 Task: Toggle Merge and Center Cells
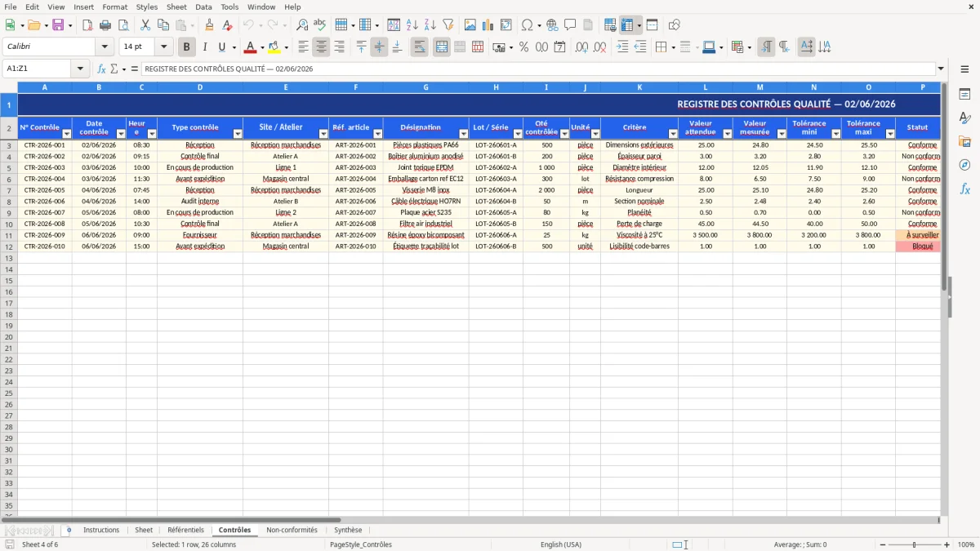(442, 47)
